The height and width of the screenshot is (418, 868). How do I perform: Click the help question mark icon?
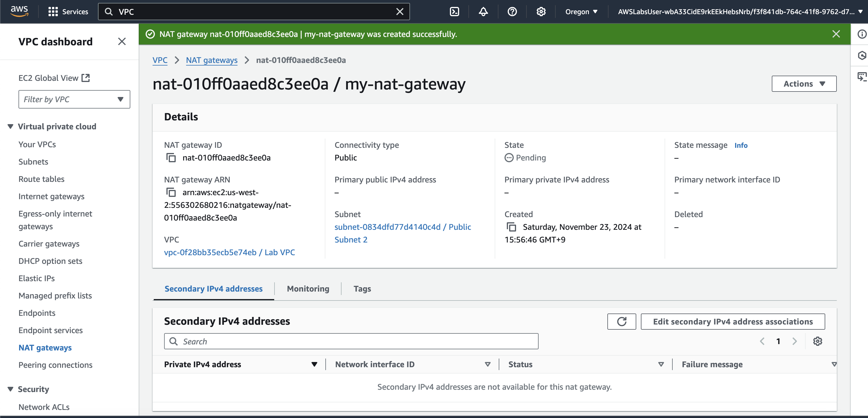tap(512, 12)
